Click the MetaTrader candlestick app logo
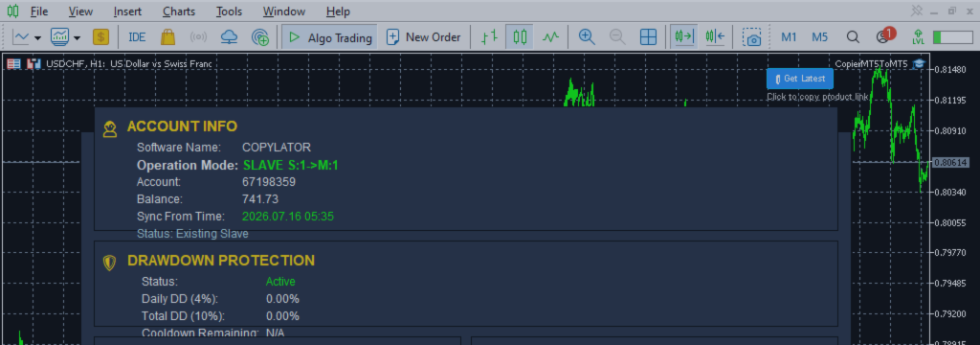This screenshot has height=345, width=980. pyautogui.click(x=12, y=11)
